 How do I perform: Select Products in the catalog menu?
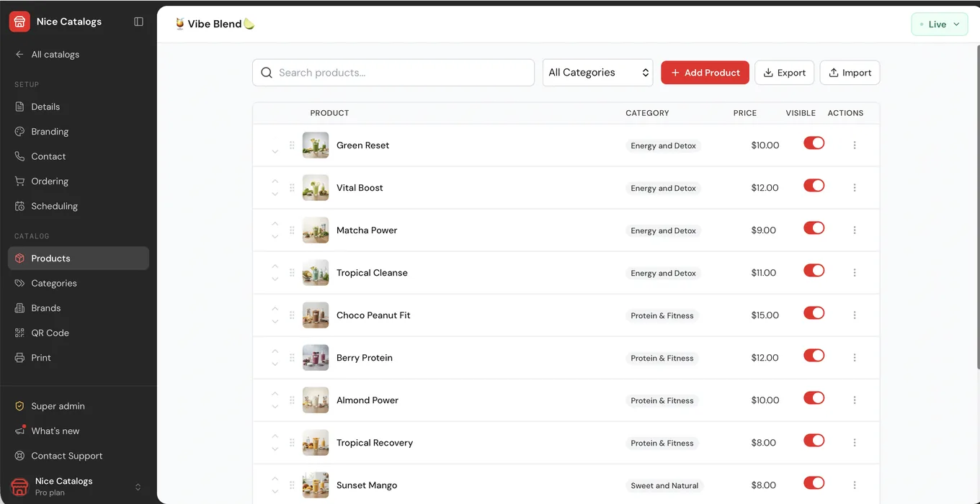click(x=79, y=258)
